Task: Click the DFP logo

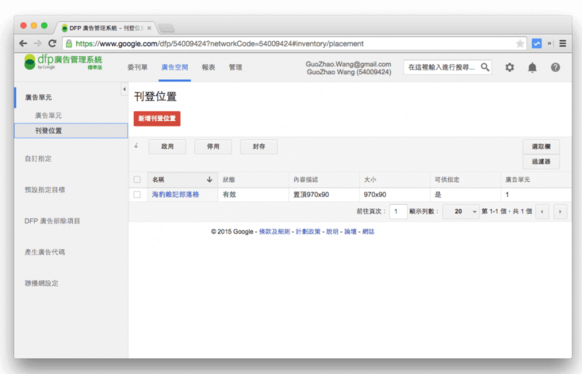Action: (63, 62)
